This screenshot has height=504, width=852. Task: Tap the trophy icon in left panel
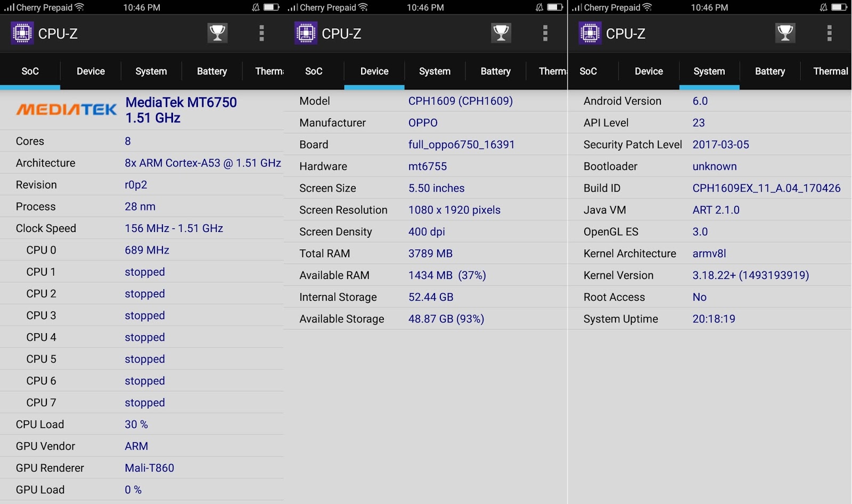tap(217, 33)
